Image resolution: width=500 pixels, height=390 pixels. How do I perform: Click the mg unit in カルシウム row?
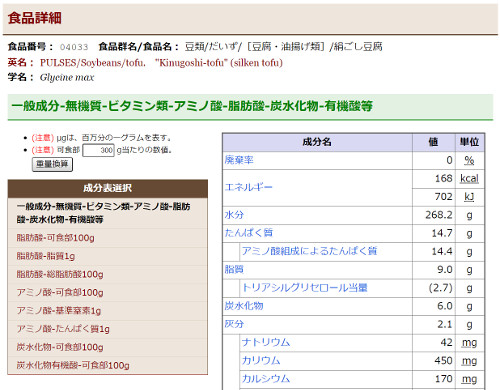click(469, 379)
